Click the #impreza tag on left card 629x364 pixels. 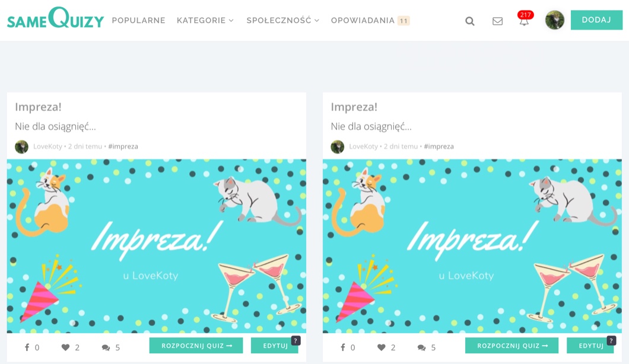123,146
